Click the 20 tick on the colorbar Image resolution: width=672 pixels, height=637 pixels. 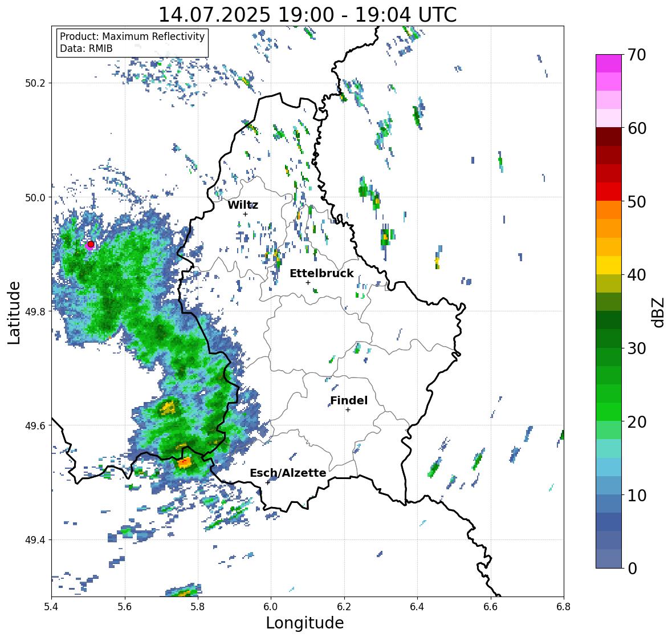coord(636,422)
